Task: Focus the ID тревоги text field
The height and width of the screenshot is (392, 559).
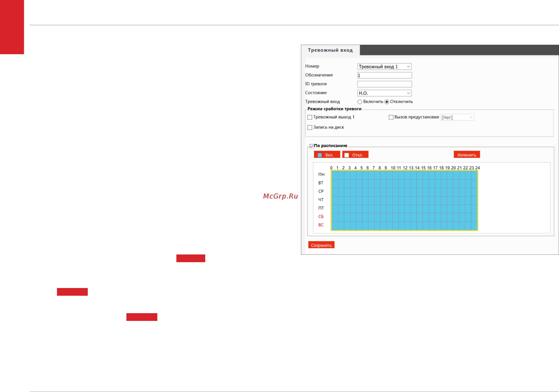Action: [x=384, y=84]
